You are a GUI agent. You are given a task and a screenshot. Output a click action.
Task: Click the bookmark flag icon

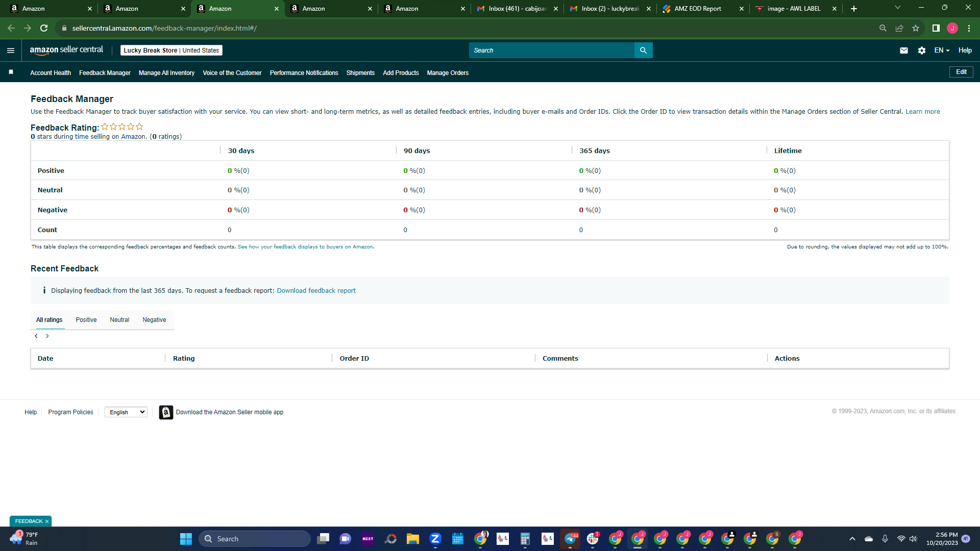coord(11,72)
